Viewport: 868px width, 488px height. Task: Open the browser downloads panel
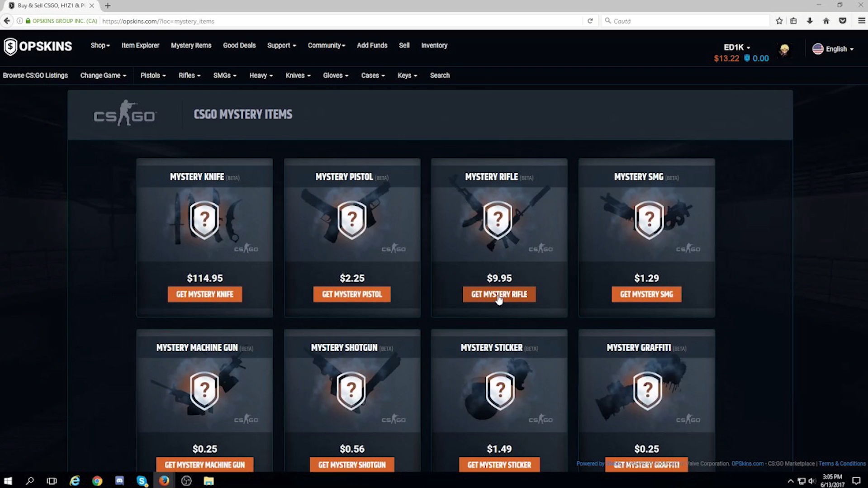[x=810, y=21]
